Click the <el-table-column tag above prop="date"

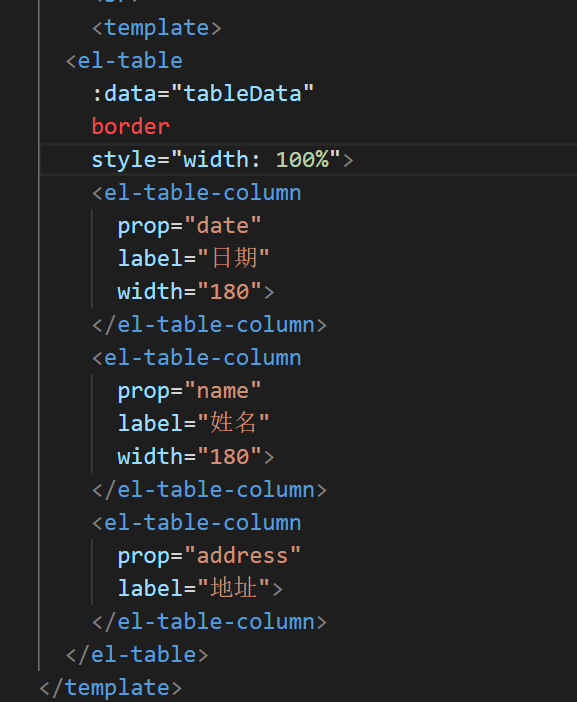tap(196, 193)
